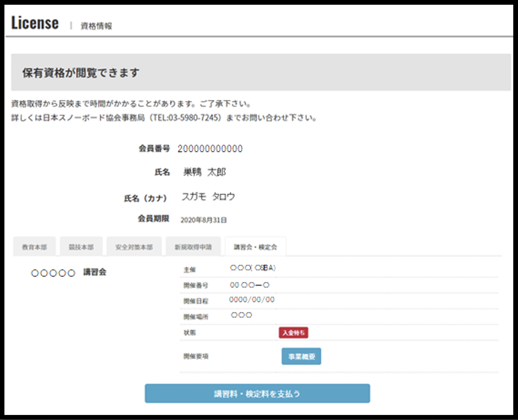Click the 保有資格が閲覧できます banner

pyautogui.click(x=81, y=73)
